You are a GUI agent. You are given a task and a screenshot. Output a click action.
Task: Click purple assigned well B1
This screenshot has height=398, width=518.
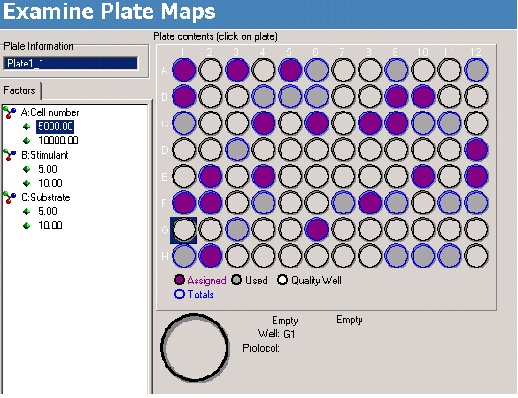(184, 97)
